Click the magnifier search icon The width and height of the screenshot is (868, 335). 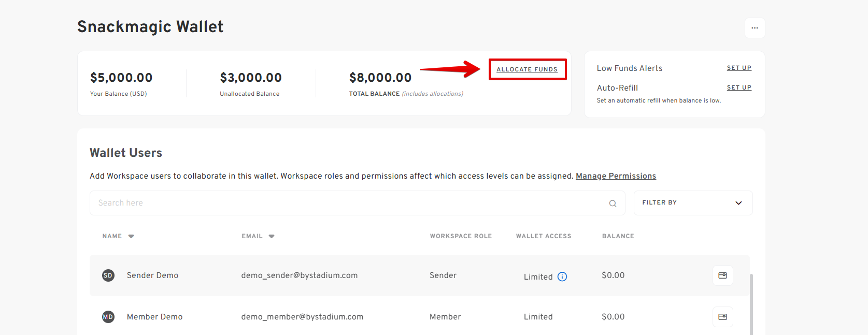click(x=613, y=203)
